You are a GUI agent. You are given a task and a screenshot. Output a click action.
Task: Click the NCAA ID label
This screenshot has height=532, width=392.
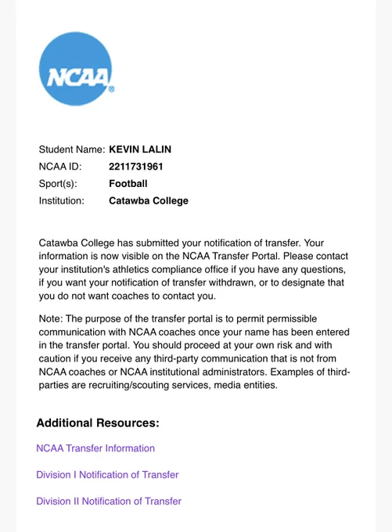(x=60, y=167)
